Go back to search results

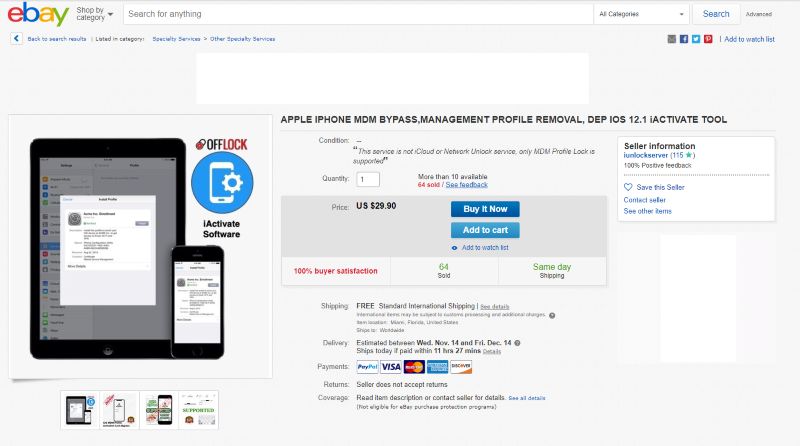pyautogui.click(x=56, y=39)
